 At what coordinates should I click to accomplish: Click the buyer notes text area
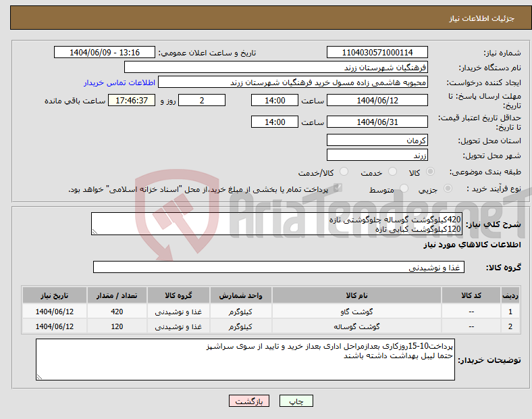(245, 360)
